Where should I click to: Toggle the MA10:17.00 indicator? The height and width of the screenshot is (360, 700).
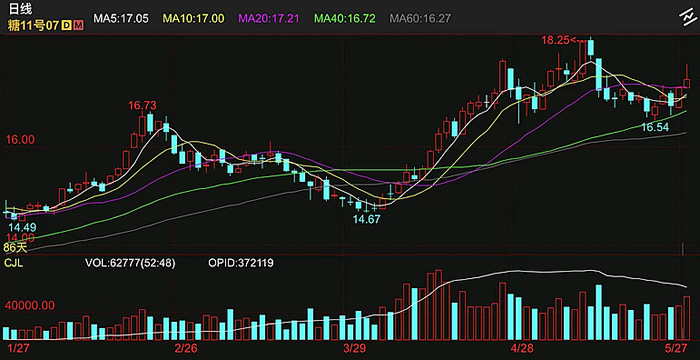click(193, 18)
